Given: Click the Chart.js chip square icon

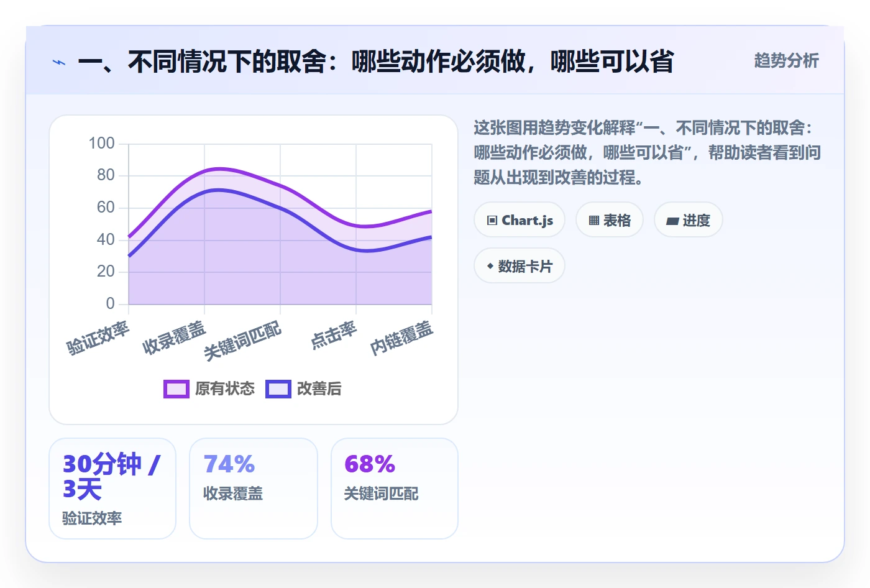Looking at the screenshot, I should click(492, 221).
